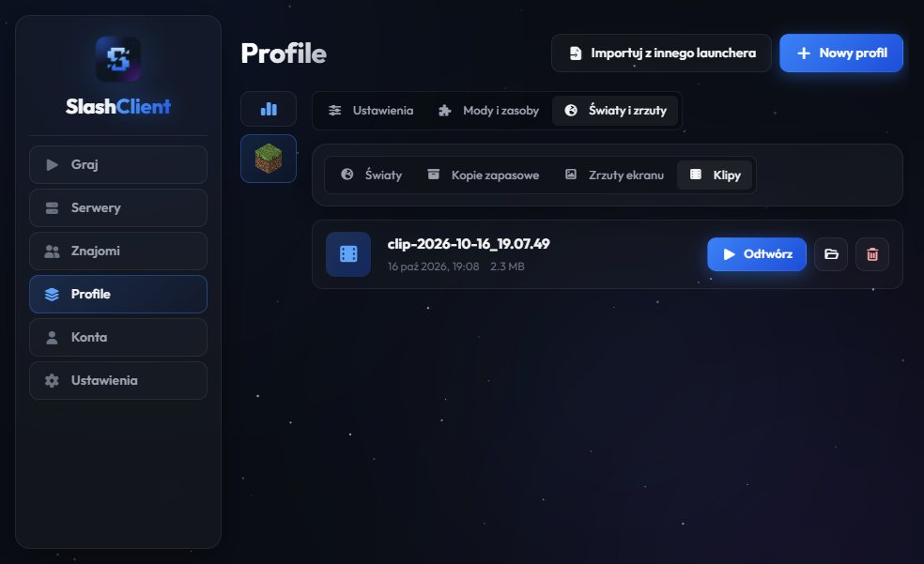The height and width of the screenshot is (564, 924).
Task: Switch to Zrzuty ekranu sub-tab
Action: 614,175
